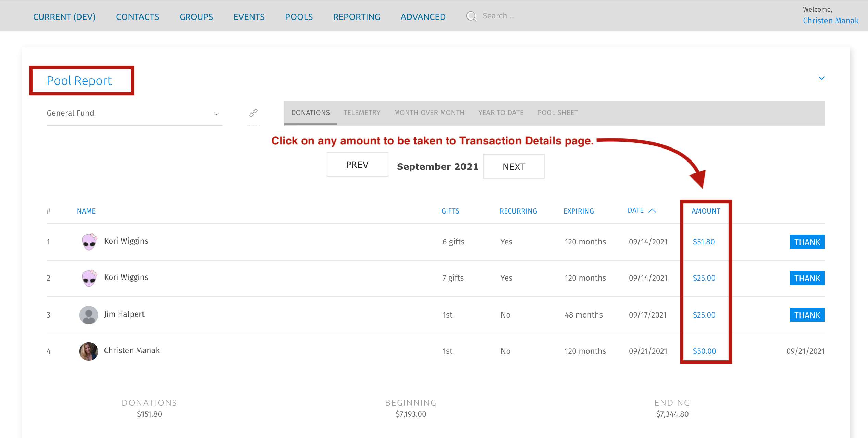Switch to the Telemetry tab

[x=362, y=113]
